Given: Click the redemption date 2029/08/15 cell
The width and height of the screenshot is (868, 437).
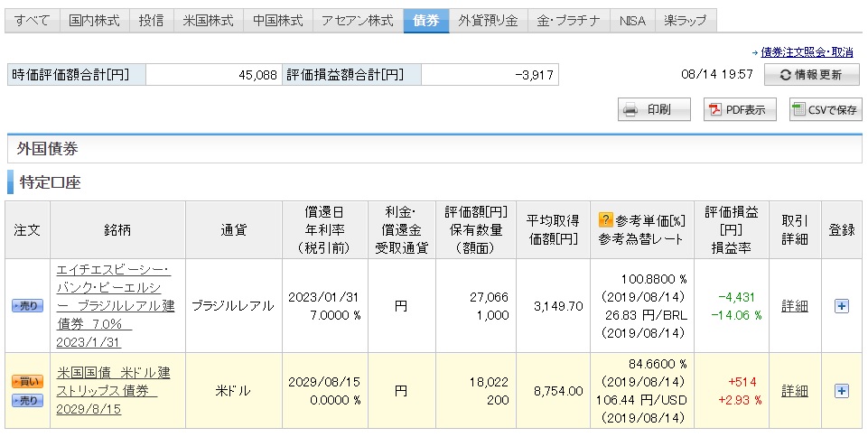Looking at the screenshot, I should [x=324, y=382].
